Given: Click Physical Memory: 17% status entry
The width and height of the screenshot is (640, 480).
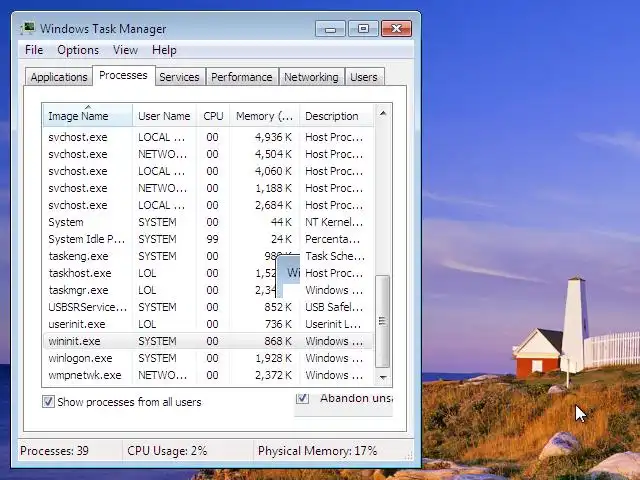Looking at the screenshot, I should 318,451.
